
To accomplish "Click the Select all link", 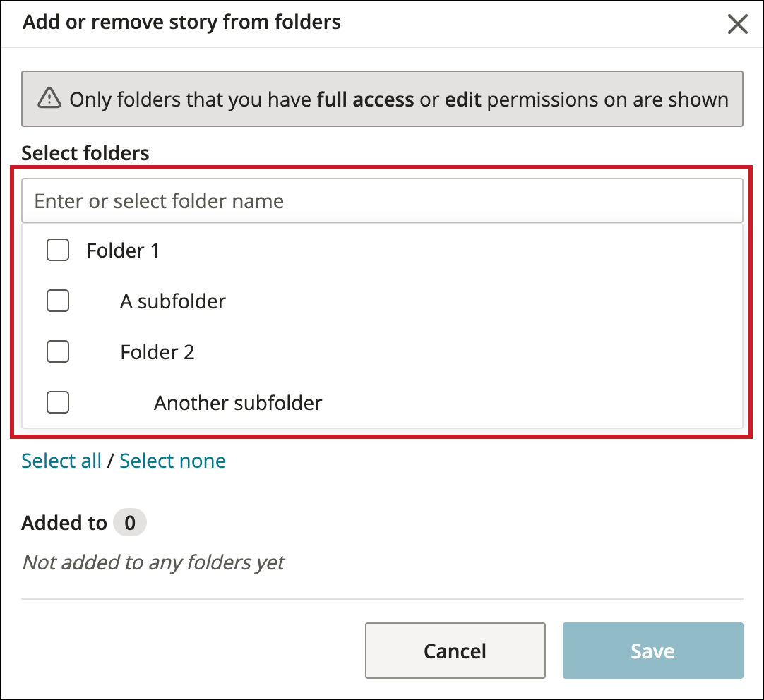I will (61, 460).
